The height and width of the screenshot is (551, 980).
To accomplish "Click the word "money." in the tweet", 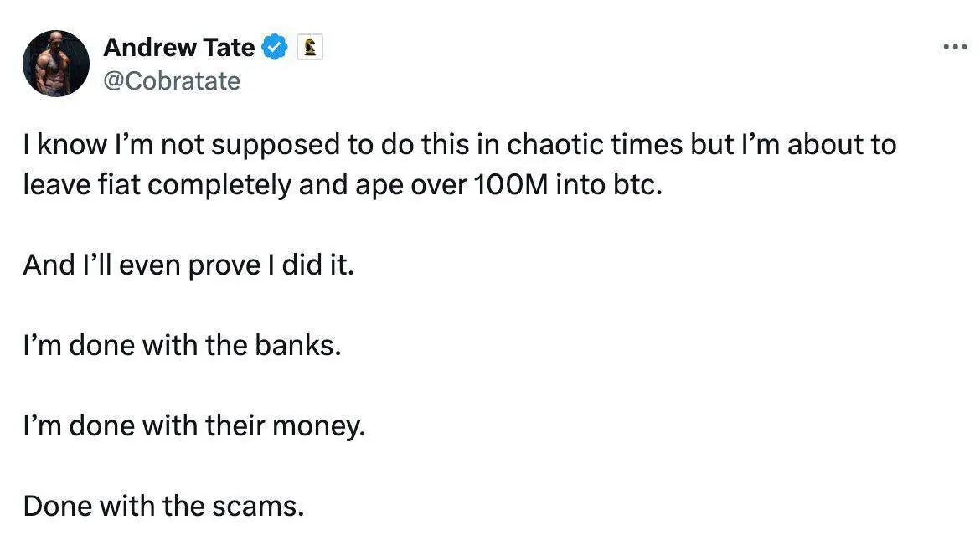I will click(x=319, y=427).
